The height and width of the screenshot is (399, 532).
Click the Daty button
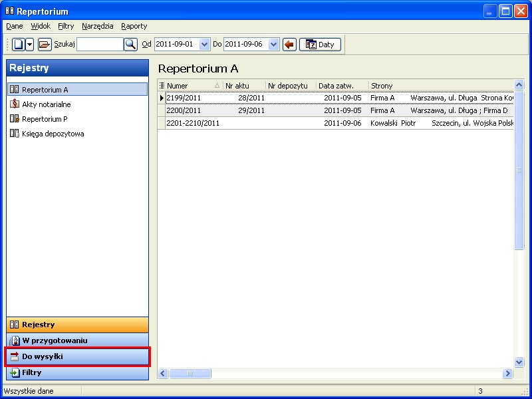pyautogui.click(x=320, y=45)
